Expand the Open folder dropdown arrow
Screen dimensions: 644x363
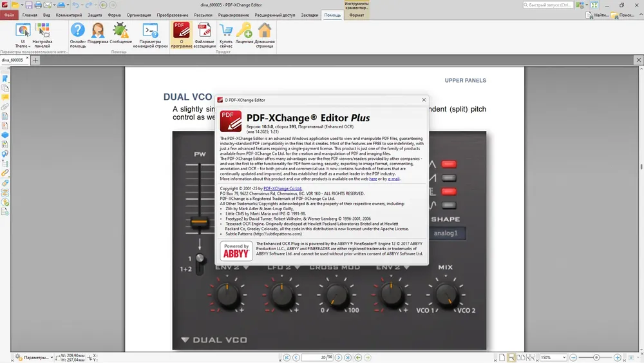coord(22,5)
